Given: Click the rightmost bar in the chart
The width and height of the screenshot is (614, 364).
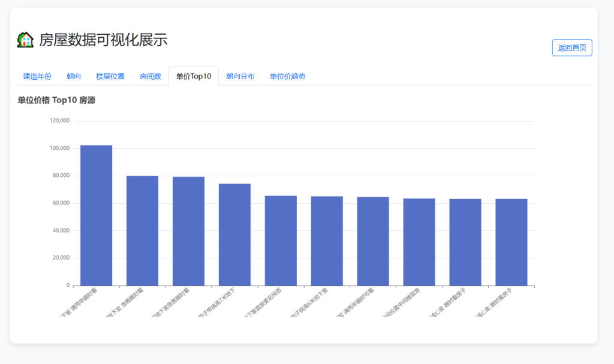Looking at the screenshot, I should click(x=511, y=242).
